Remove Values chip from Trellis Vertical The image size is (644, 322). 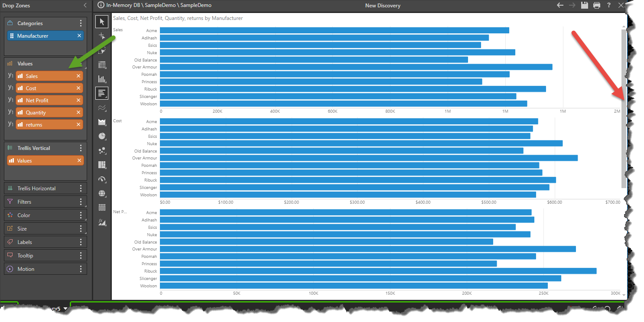point(79,160)
